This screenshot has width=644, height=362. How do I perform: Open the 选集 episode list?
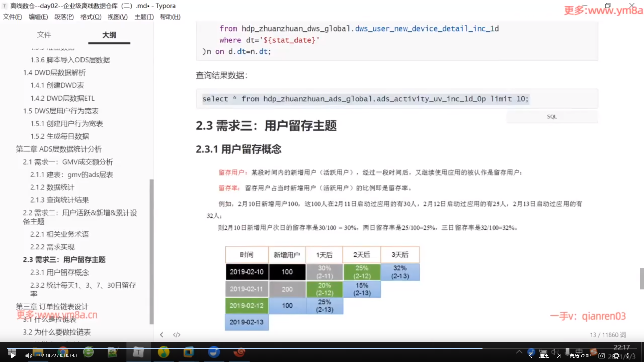coord(544,356)
